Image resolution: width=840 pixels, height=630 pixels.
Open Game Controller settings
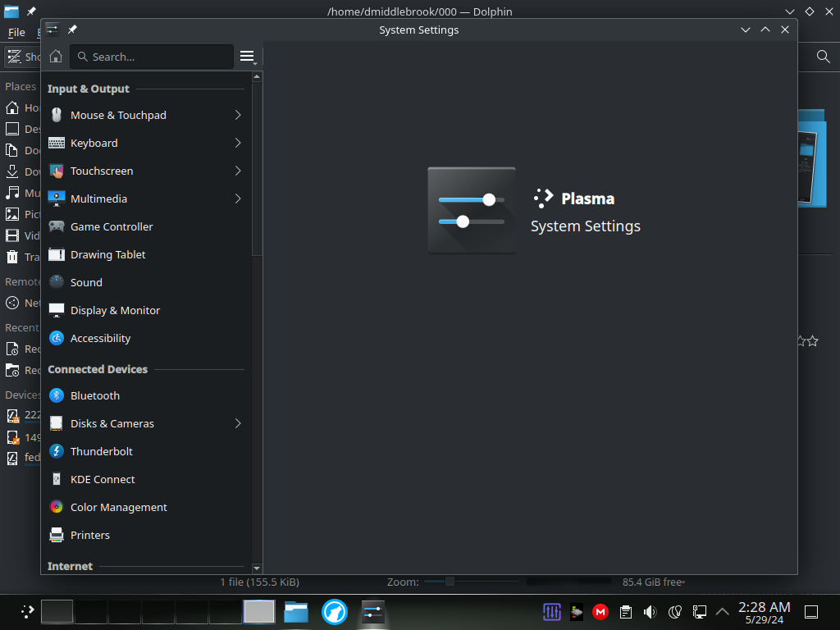(x=146, y=226)
